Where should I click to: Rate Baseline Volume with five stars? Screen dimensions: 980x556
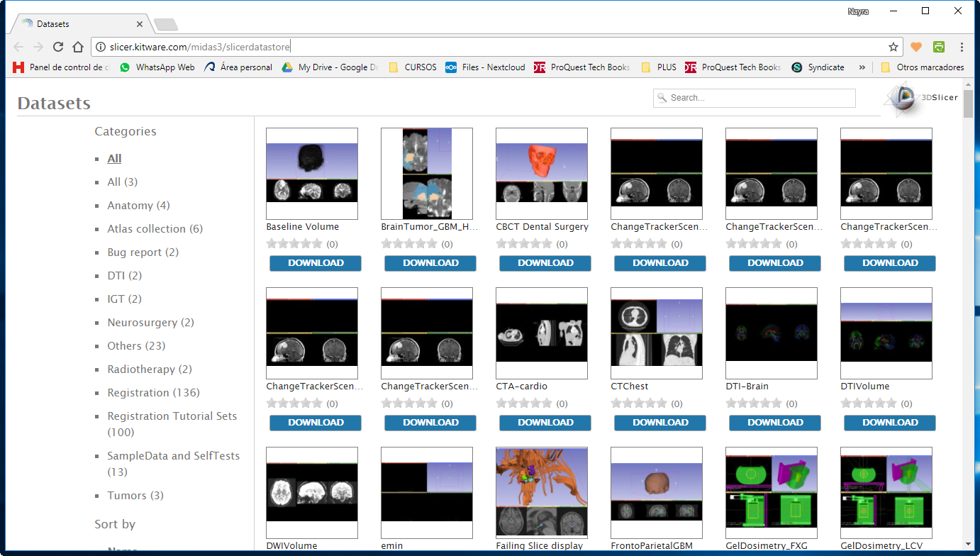coord(317,244)
